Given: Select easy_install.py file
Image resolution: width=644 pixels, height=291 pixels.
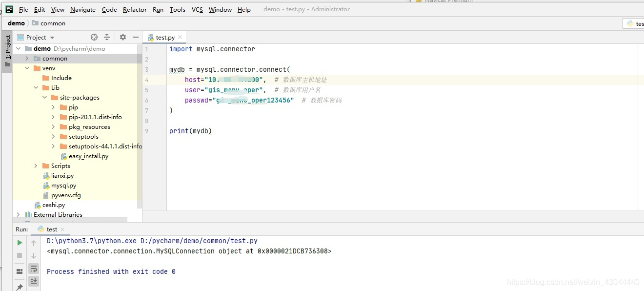Looking at the screenshot, I should pos(84,156).
